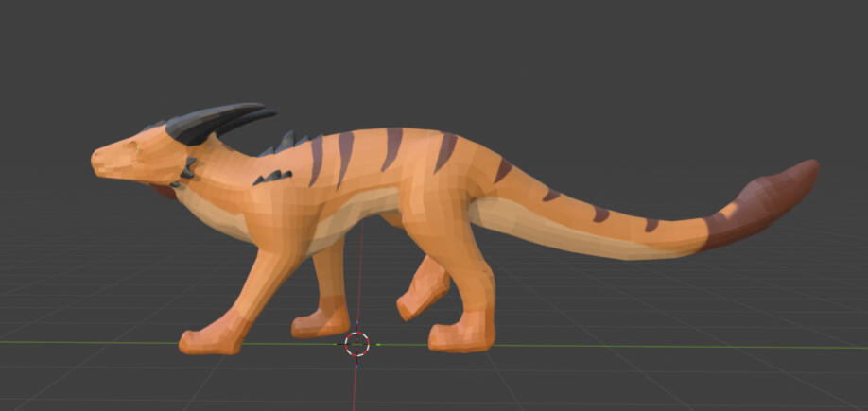Click the 3D cursor at the origin
The height and width of the screenshot is (411, 868).
[x=357, y=344]
